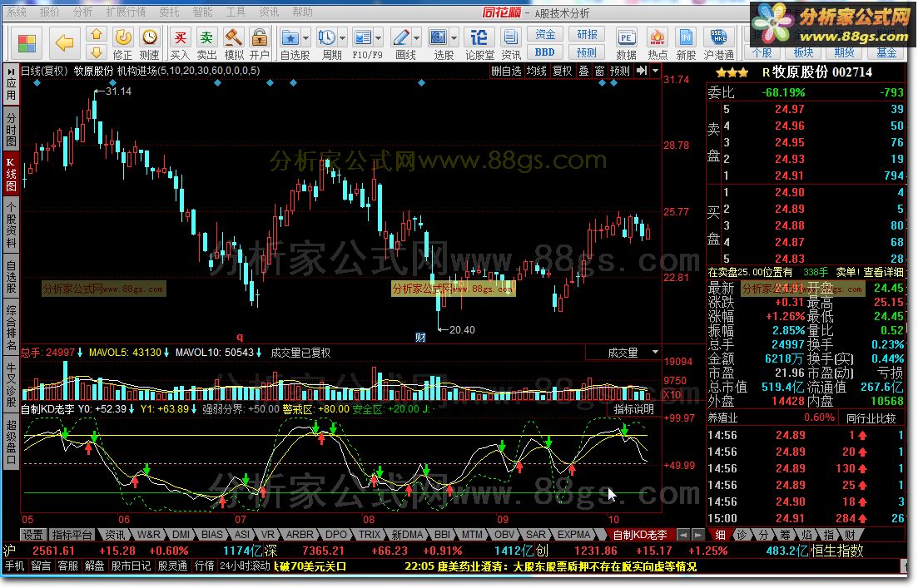Image resolution: width=918 pixels, height=588 pixels.
Task: Remove stock via 删自选 button
Action: tap(506, 71)
